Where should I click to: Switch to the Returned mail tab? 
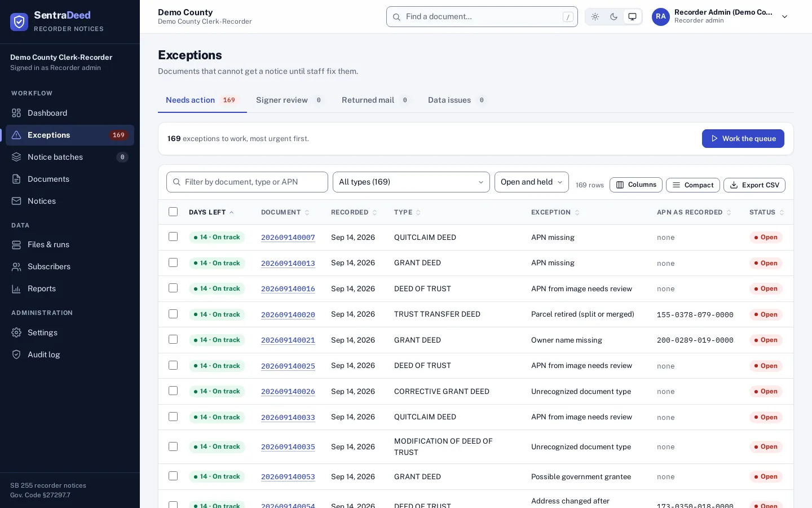[x=376, y=100]
